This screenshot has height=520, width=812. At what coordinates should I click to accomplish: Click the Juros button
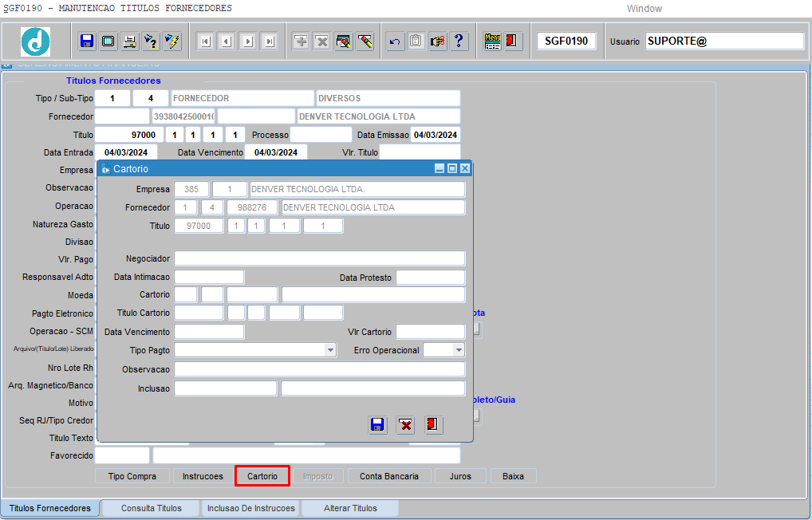pos(460,476)
